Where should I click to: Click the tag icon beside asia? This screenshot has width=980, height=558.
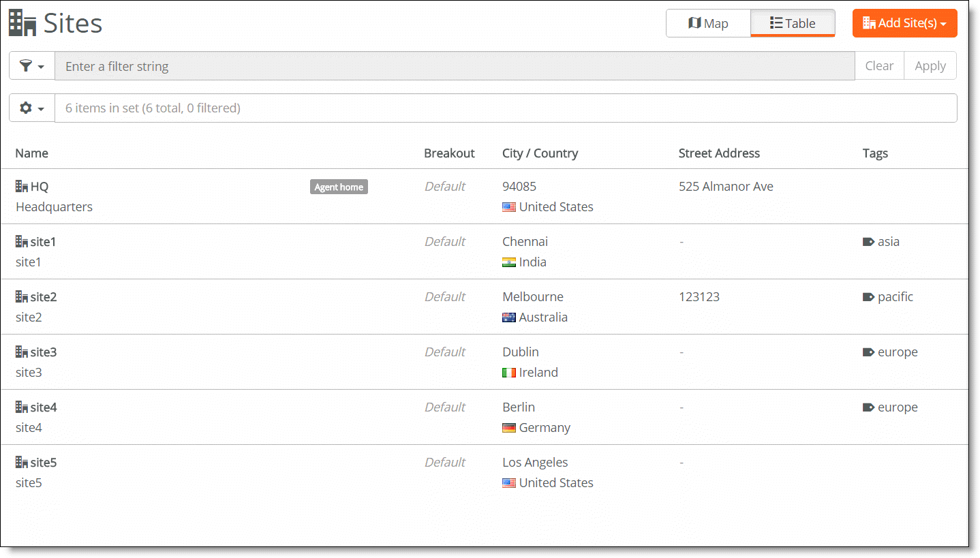(868, 241)
